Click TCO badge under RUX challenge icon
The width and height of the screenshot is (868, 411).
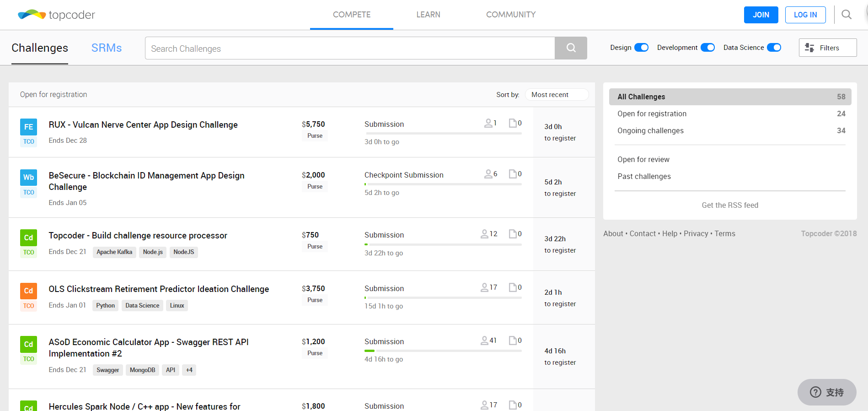click(x=28, y=141)
